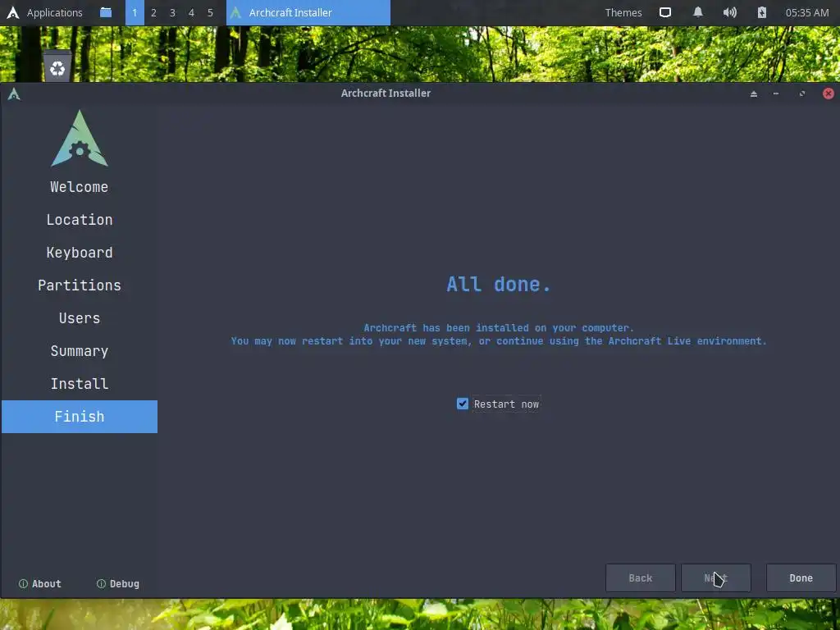Click the disabled Back button
840x630 pixels.
click(640, 577)
